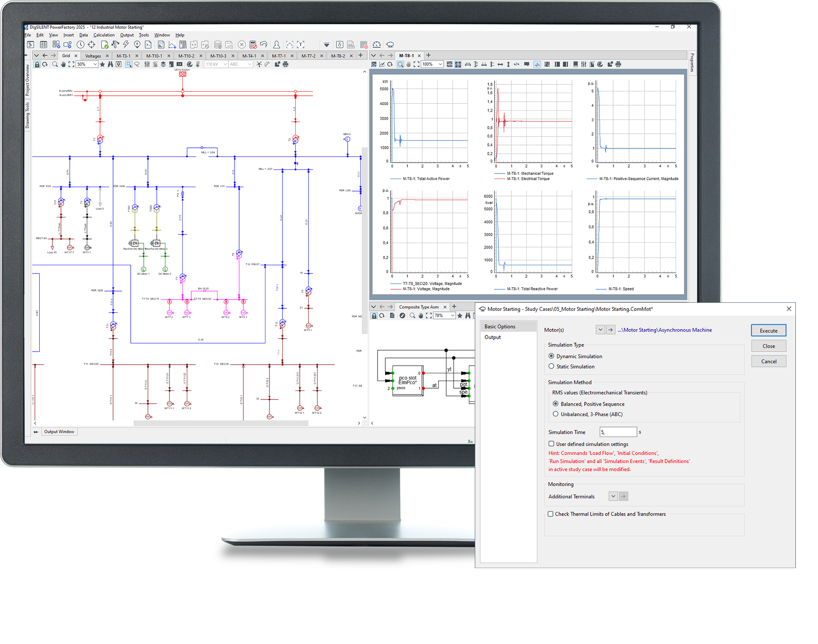Select the hand pan tool in plot toolbar
The image size is (818, 644).
pos(408,65)
